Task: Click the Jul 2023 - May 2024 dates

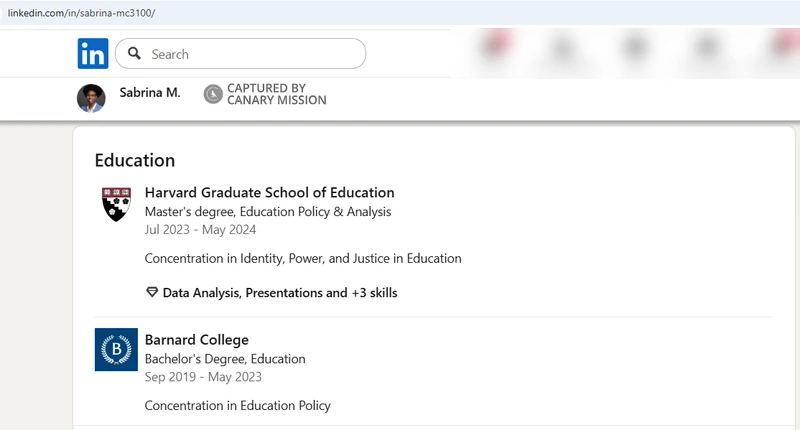Action: [200, 230]
